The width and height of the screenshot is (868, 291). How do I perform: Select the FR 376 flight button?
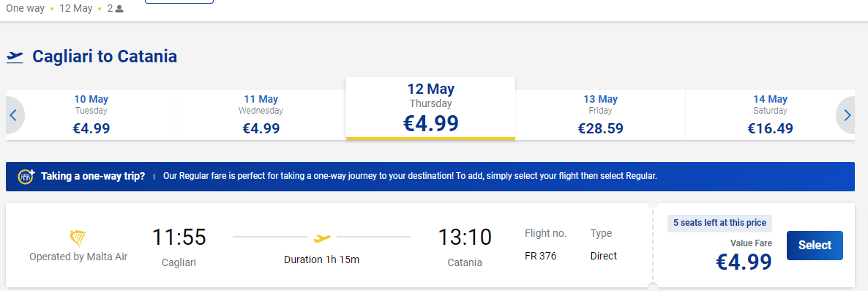point(815,245)
